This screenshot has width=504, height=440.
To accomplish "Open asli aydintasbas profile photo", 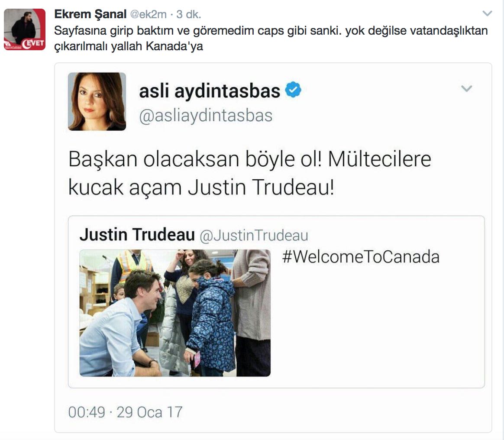I will [97, 102].
